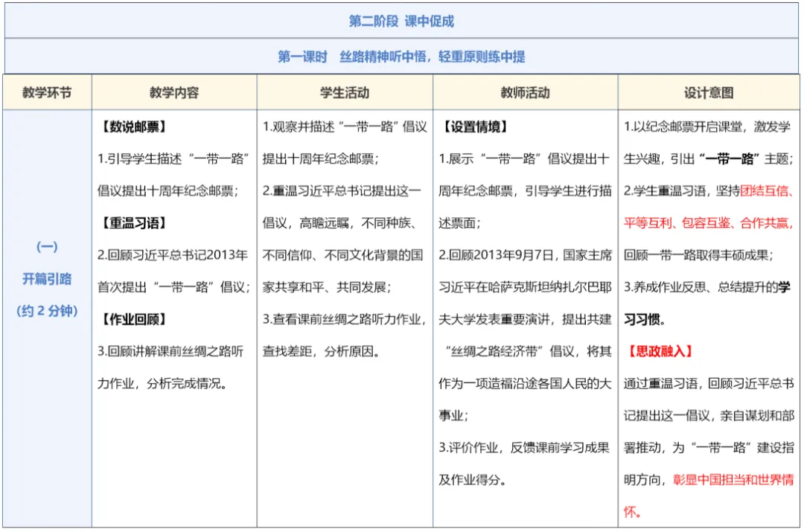804x532 pixels.
Task: Click the bold heading '【设置情境】'
Action: [x=473, y=126]
